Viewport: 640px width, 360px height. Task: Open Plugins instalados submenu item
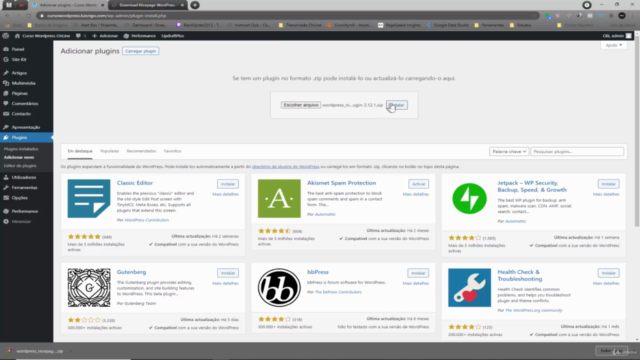(x=21, y=149)
